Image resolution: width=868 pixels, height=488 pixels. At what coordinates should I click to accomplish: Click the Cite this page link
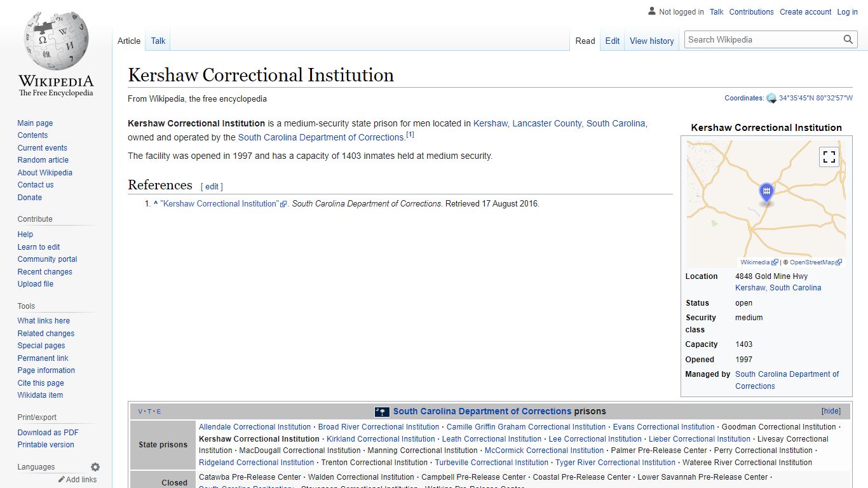pyautogui.click(x=41, y=383)
